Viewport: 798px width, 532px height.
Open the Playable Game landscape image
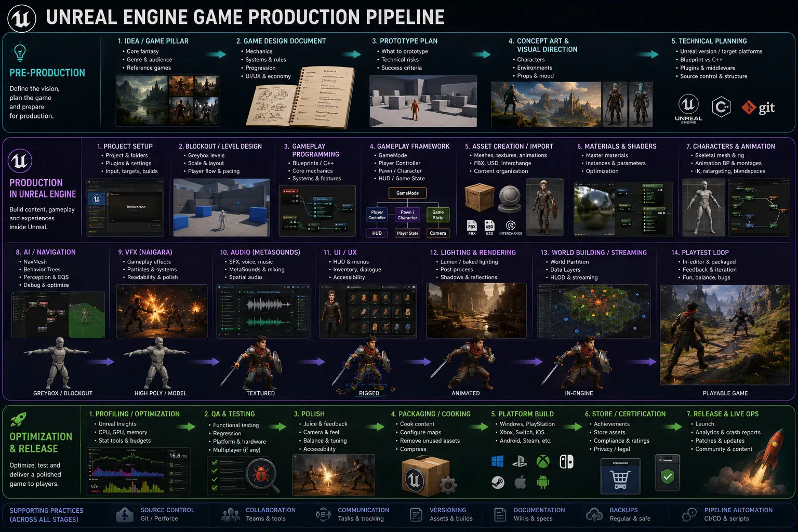coord(725,335)
